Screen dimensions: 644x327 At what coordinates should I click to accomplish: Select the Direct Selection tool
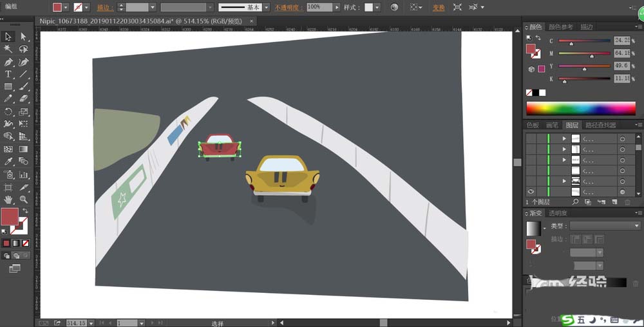(23, 37)
